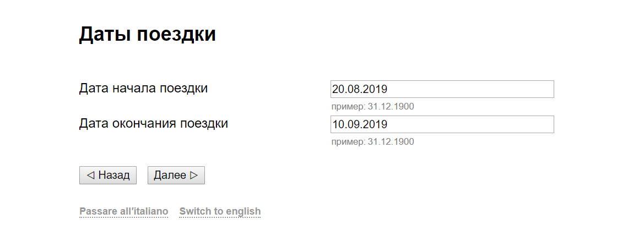The image size is (644, 241).
Task: Click the пример hint below start date field
Action: coord(372,107)
